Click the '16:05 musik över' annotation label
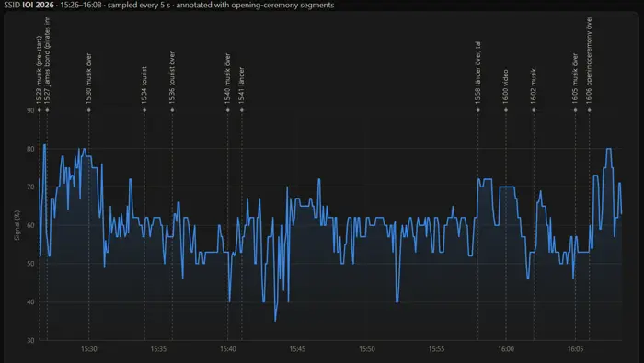644x363 pixels. (x=575, y=78)
